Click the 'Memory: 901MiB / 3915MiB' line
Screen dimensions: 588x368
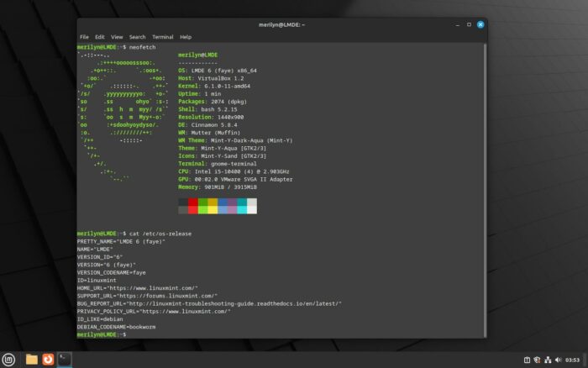[218, 187]
